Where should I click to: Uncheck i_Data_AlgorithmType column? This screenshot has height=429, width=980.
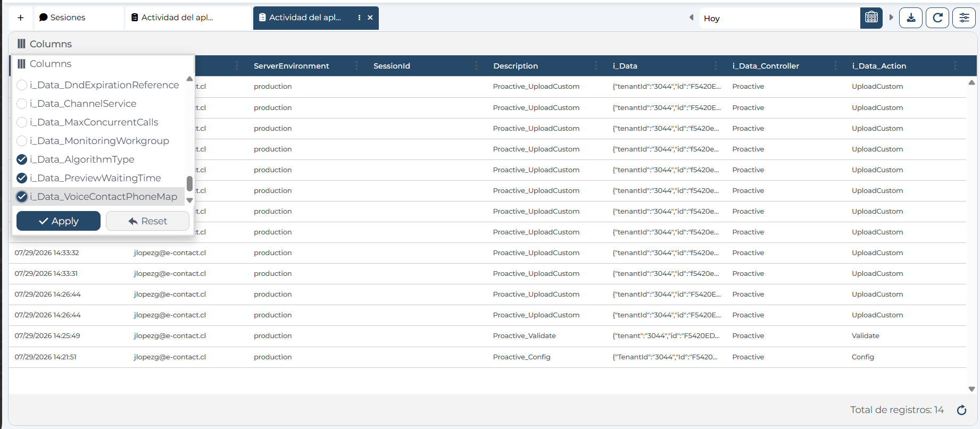point(22,159)
